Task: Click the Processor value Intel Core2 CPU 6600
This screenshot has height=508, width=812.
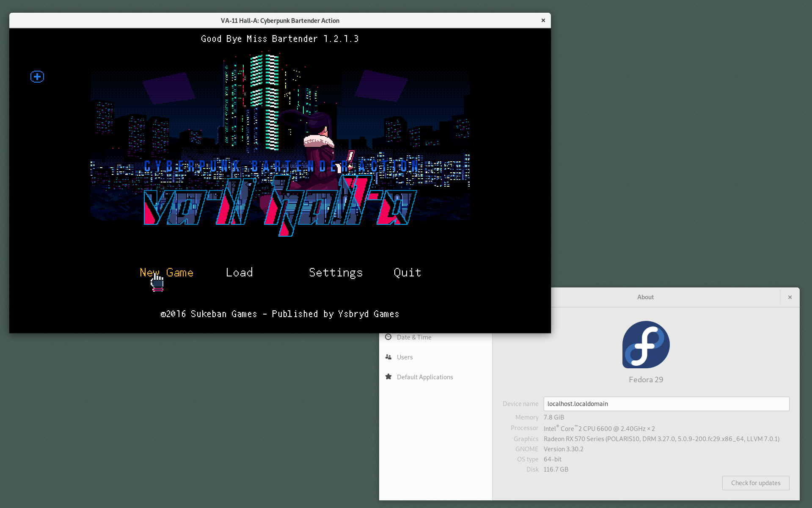Action: pyautogui.click(x=599, y=428)
